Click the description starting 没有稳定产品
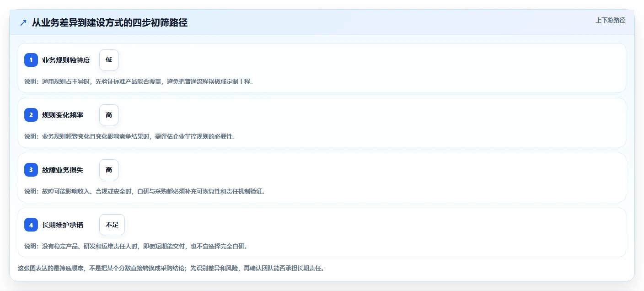644x291 pixels. pyautogui.click(x=136, y=246)
